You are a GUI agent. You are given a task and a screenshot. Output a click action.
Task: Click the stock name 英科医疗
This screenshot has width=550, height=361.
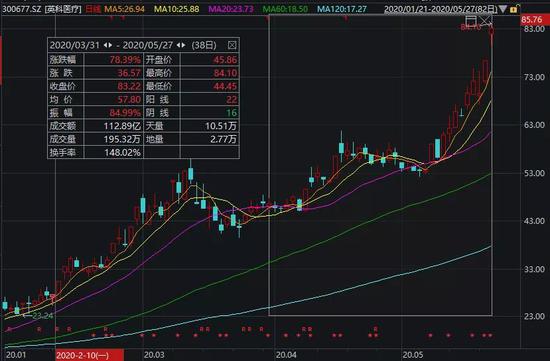63,9
